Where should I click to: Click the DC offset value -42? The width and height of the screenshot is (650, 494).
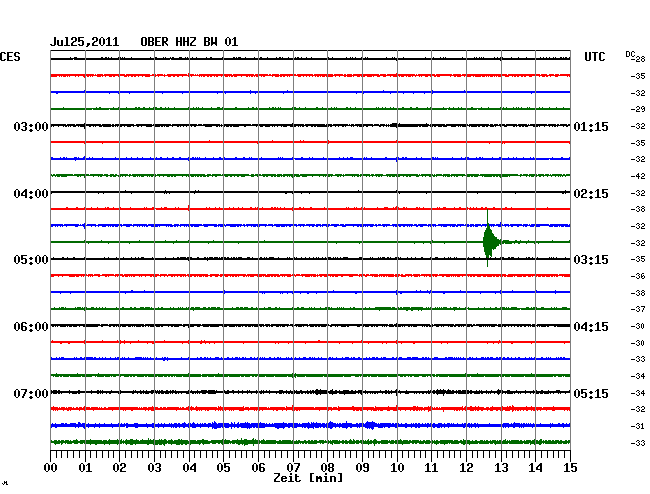click(x=638, y=176)
